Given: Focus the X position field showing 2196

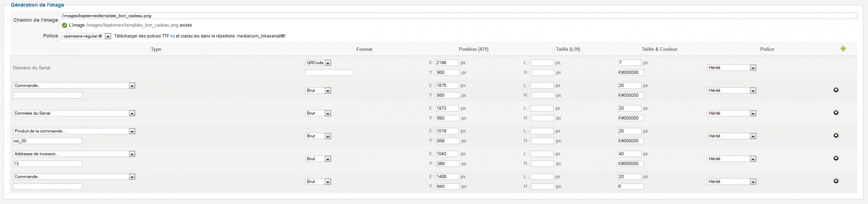Looking at the screenshot, I should [x=447, y=63].
